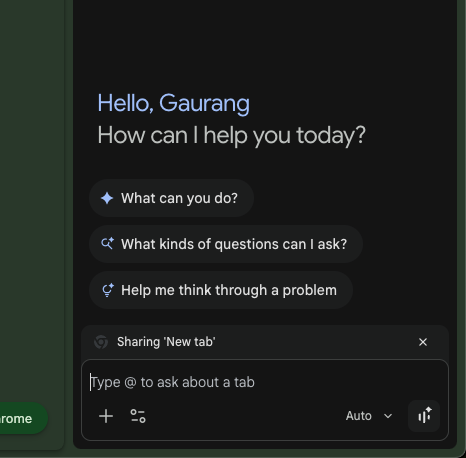
Task: Click the Chrome icon in sharing banner
Action: (101, 342)
